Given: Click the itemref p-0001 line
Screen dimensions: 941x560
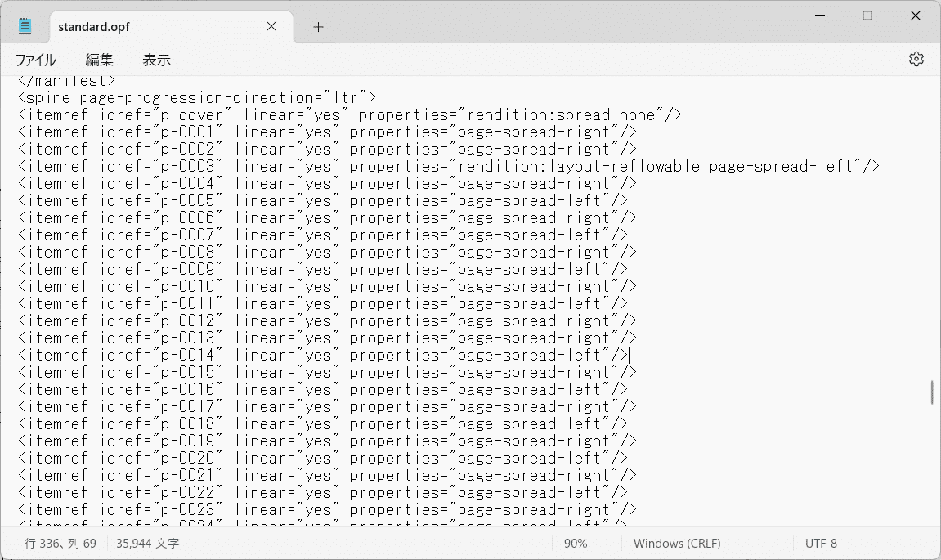Looking at the screenshot, I should pyautogui.click(x=327, y=132).
